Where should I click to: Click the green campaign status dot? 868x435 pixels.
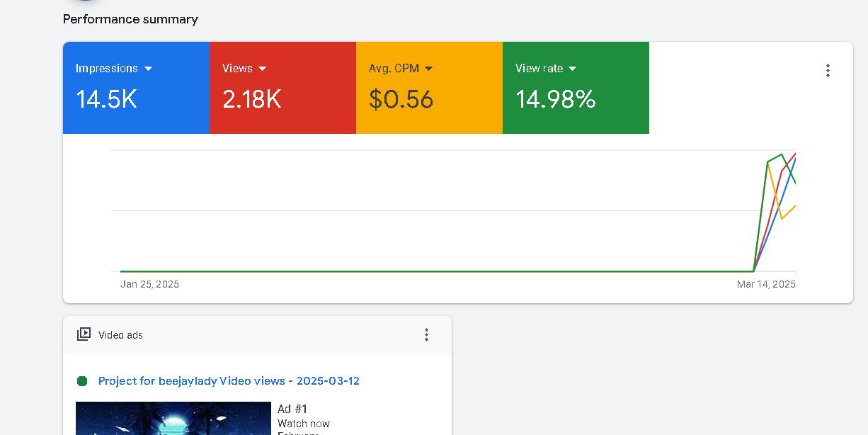click(x=82, y=381)
